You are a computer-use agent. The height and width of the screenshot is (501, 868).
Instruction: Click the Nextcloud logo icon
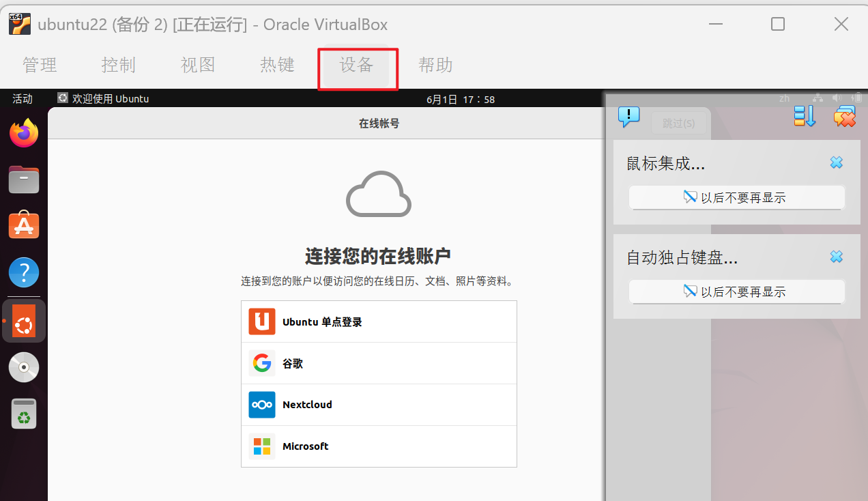pos(262,405)
